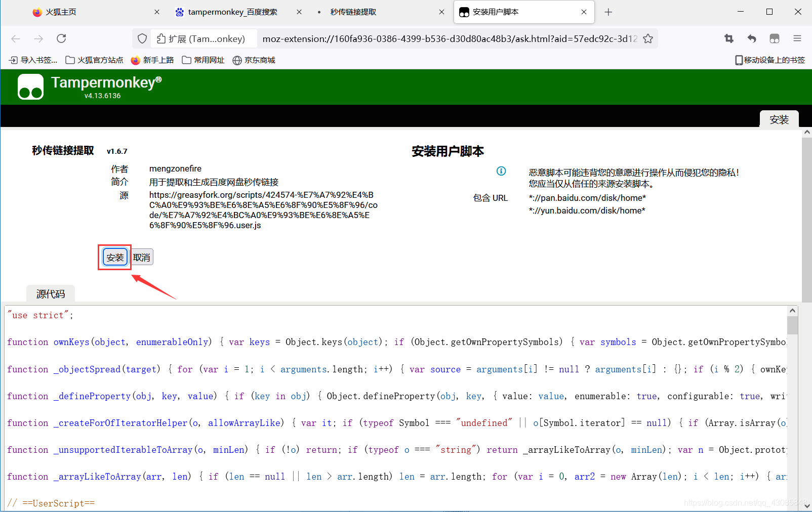Image resolution: width=812 pixels, height=512 pixels.
Task: Open the 常用网址 bookmark folder
Action: [203, 60]
